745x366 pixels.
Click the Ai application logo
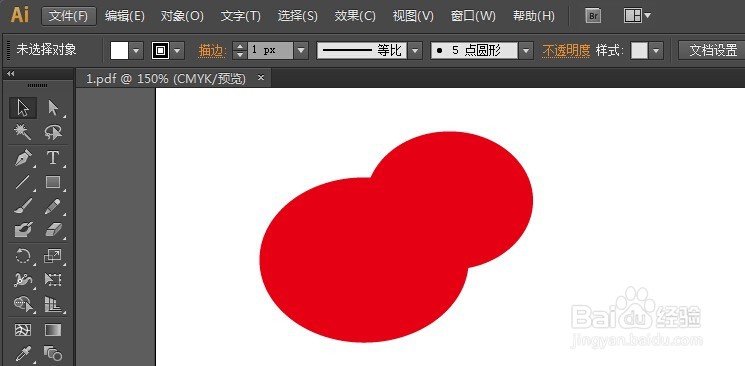pos(20,15)
